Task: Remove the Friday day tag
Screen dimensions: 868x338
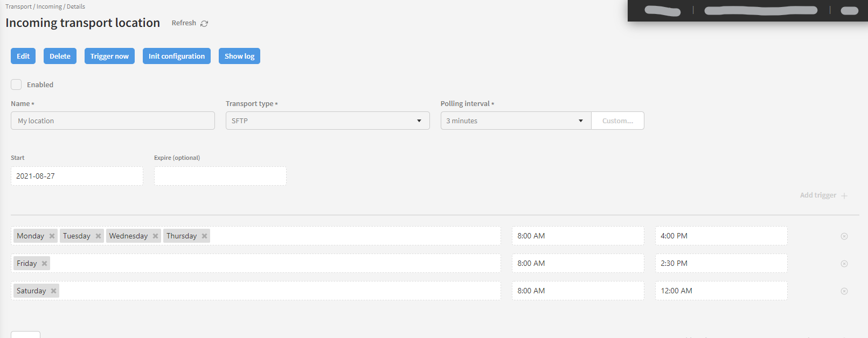Action: [x=45, y=264]
